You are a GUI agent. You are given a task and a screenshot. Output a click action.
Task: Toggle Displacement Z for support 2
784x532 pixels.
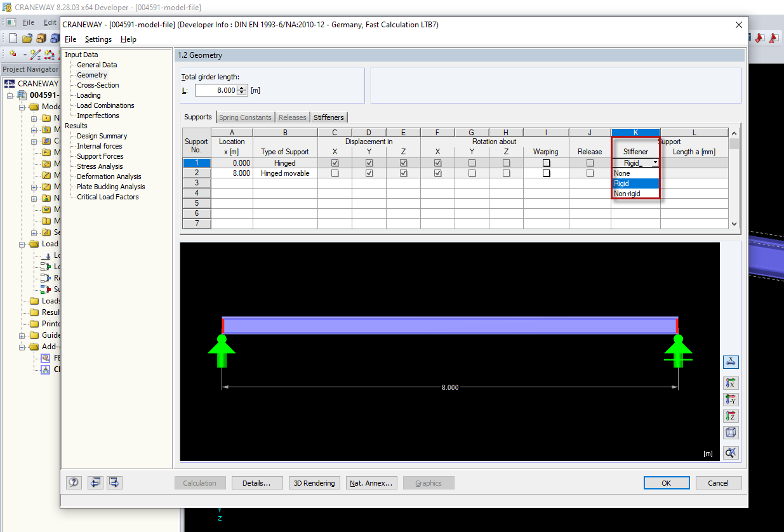click(x=404, y=173)
